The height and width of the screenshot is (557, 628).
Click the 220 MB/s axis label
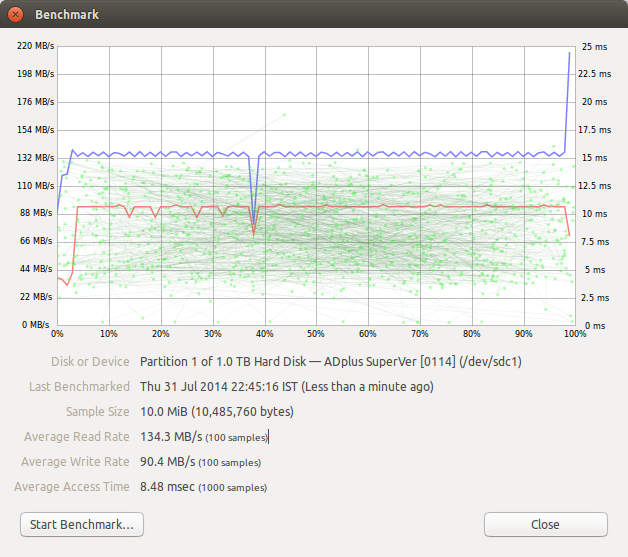[36, 46]
